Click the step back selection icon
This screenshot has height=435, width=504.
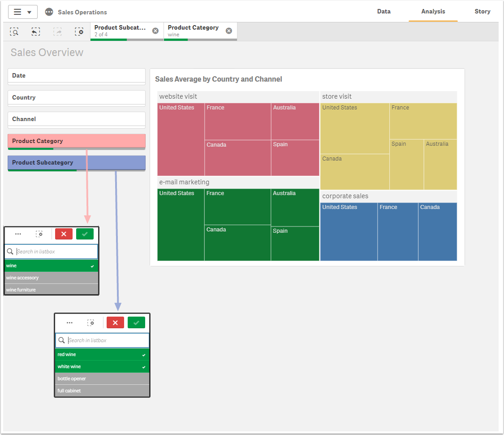click(x=36, y=32)
